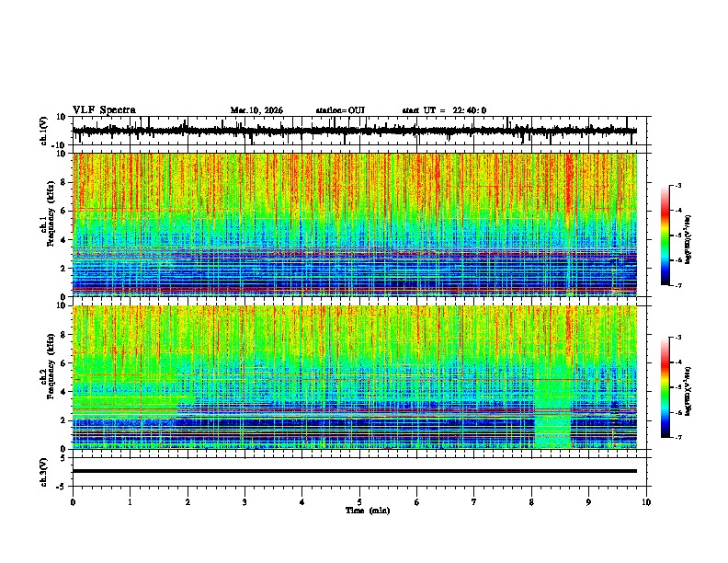Click the "ch.1(V)" waveform axis label
728x563 pixels.
coord(44,131)
